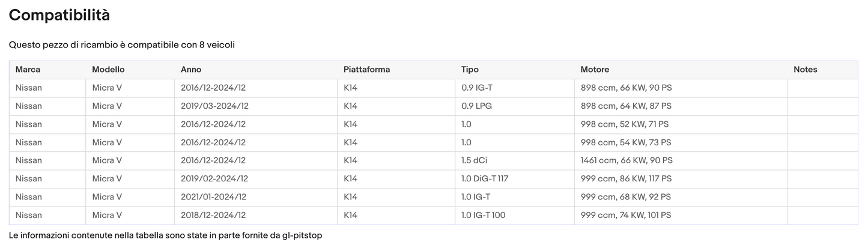Click the Notes column header
The image size is (868, 251).
tap(805, 70)
